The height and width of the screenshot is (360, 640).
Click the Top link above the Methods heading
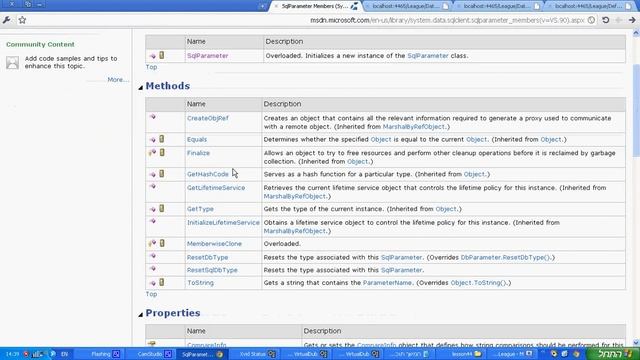point(151,67)
